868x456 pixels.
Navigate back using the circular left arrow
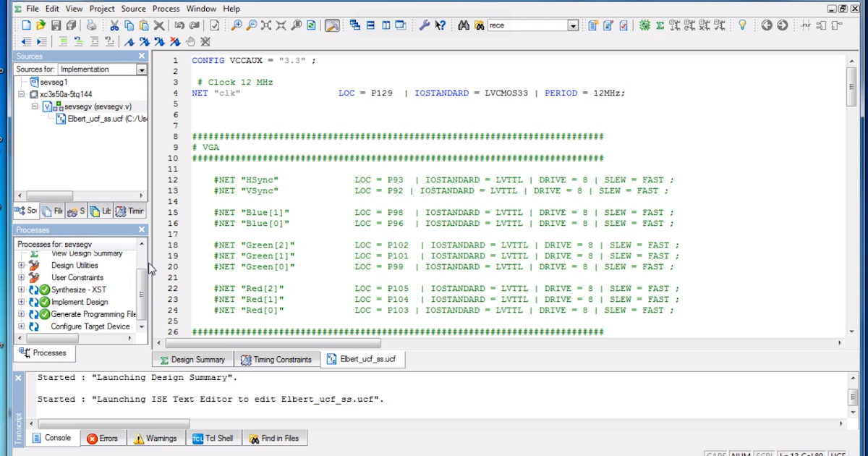[x=766, y=25]
